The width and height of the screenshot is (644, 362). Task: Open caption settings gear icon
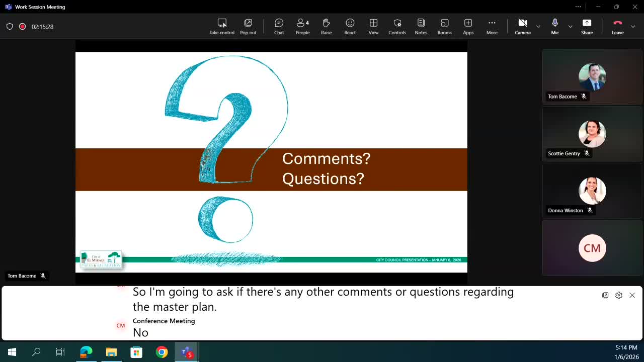click(x=619, y=295)
